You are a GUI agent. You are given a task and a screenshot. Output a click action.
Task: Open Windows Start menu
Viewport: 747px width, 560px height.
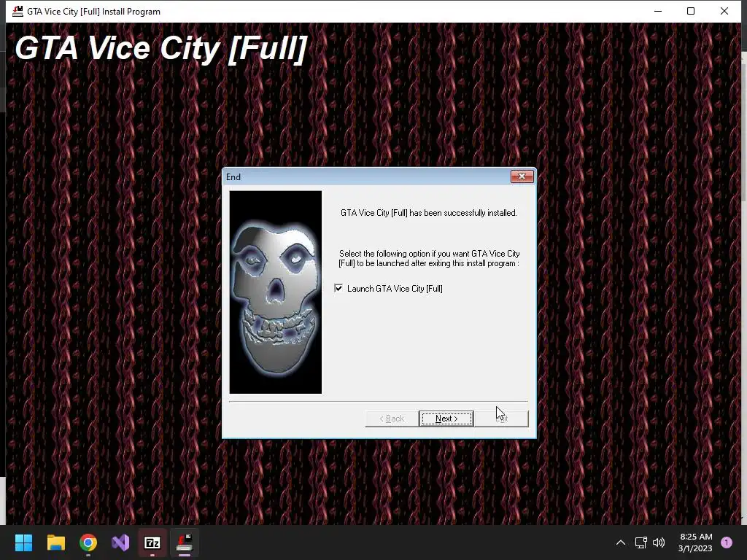(x=23, y=542)
